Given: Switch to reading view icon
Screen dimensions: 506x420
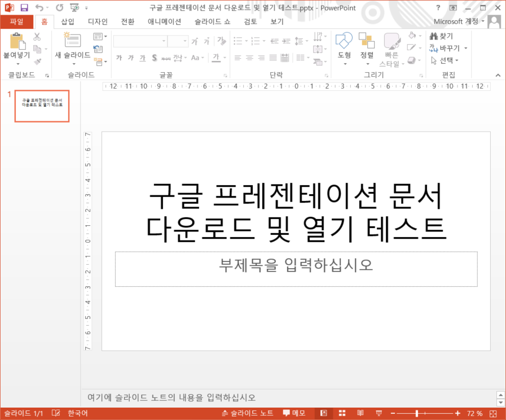Looking at the screenshot, I should point(360,413).
